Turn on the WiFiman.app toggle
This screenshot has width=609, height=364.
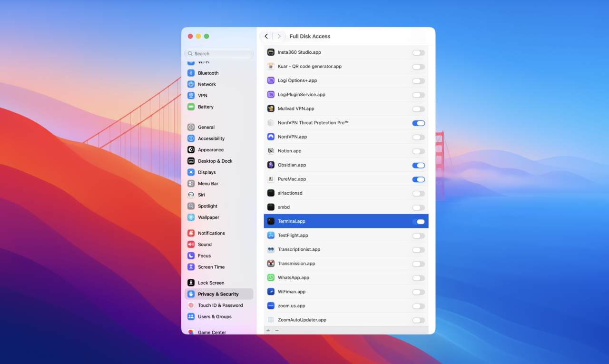pos(419,292)
